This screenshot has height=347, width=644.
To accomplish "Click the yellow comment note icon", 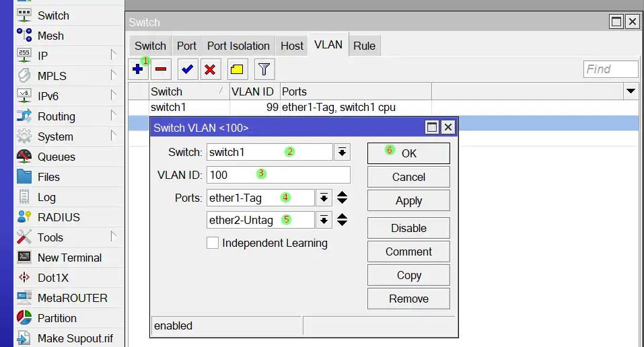I will [x=237, y=69].
